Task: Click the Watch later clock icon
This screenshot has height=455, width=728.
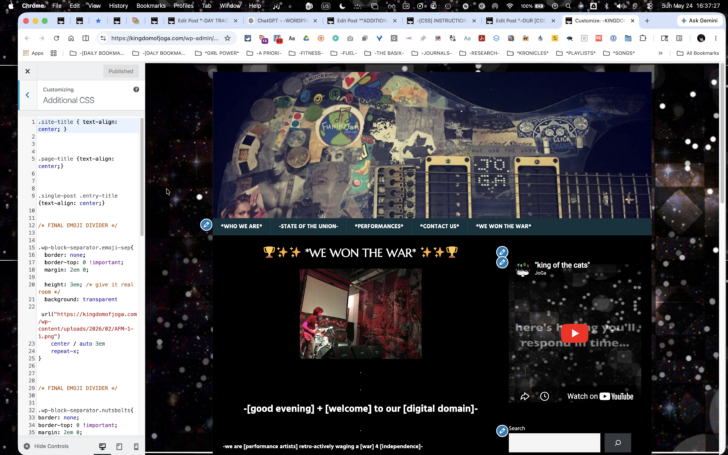Action: point(544,396)
